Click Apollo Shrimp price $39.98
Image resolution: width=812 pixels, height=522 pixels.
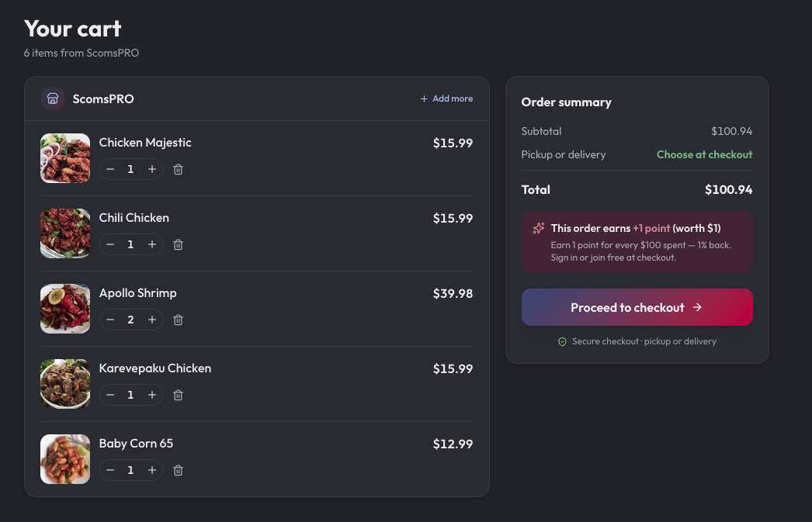coord(453,293)
